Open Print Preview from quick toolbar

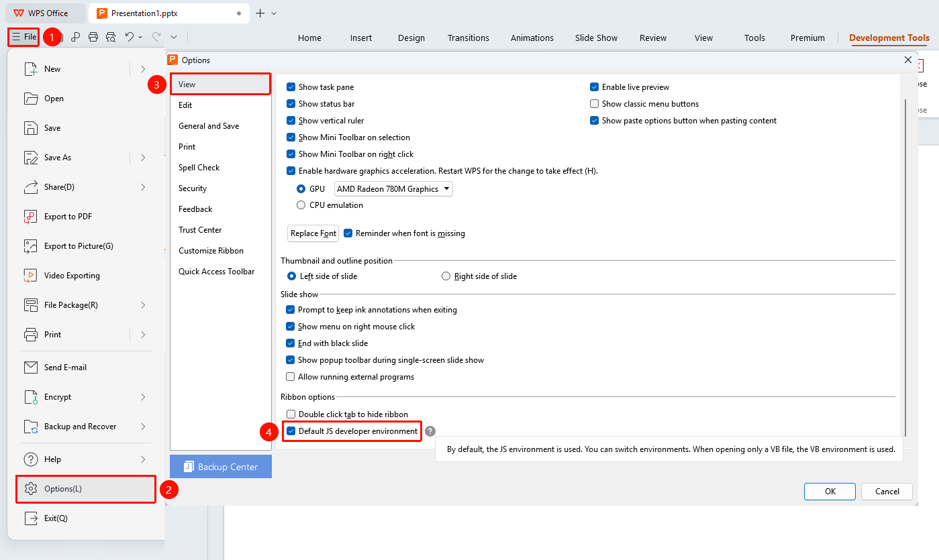pos(111,37)
